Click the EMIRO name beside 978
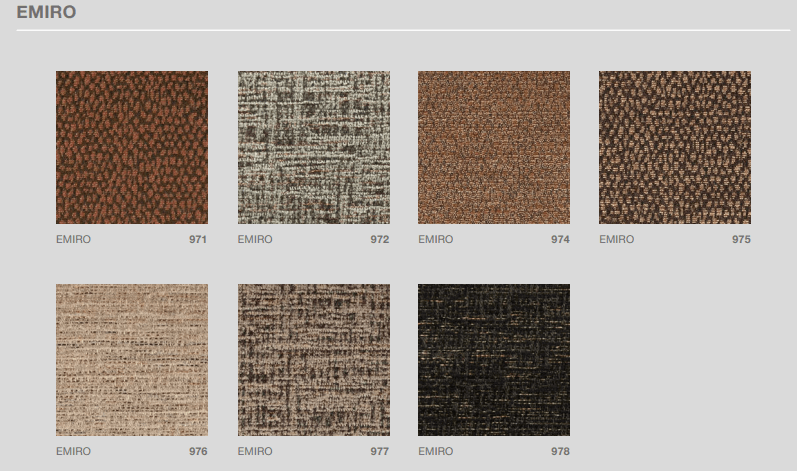 pyautogui.click(x=436, y=451)
